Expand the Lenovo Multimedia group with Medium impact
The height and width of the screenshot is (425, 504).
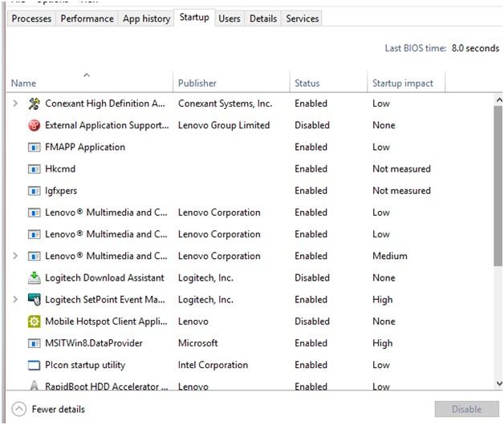15,256
